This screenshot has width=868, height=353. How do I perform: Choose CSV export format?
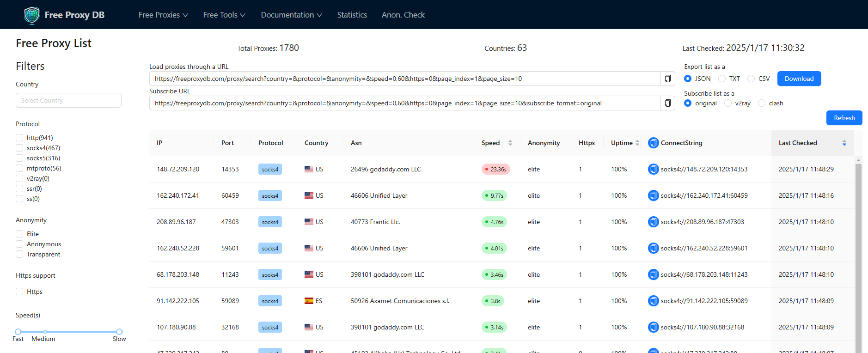[x=751, y=79]
